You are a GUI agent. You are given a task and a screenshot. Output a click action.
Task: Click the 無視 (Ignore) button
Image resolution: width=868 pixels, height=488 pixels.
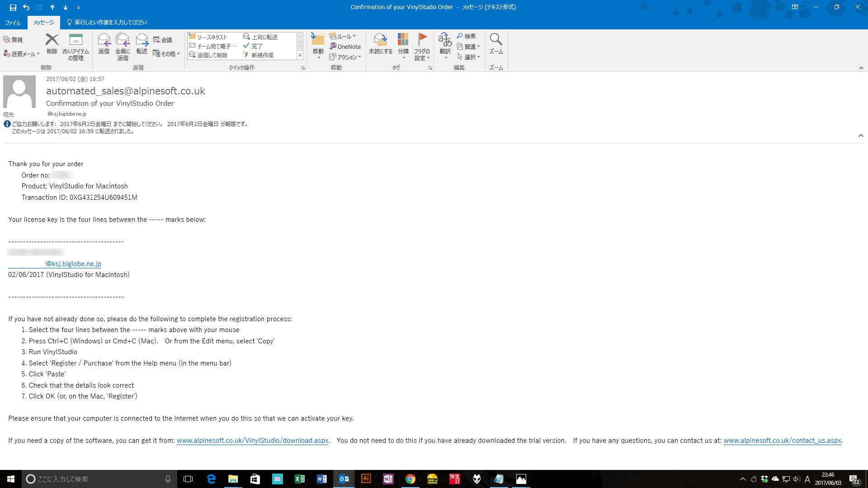(13, 40)
